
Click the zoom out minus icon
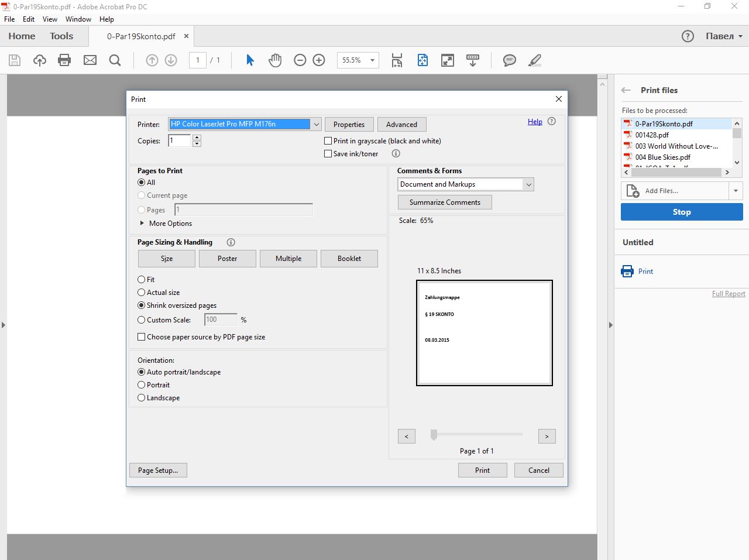(300, 60)
